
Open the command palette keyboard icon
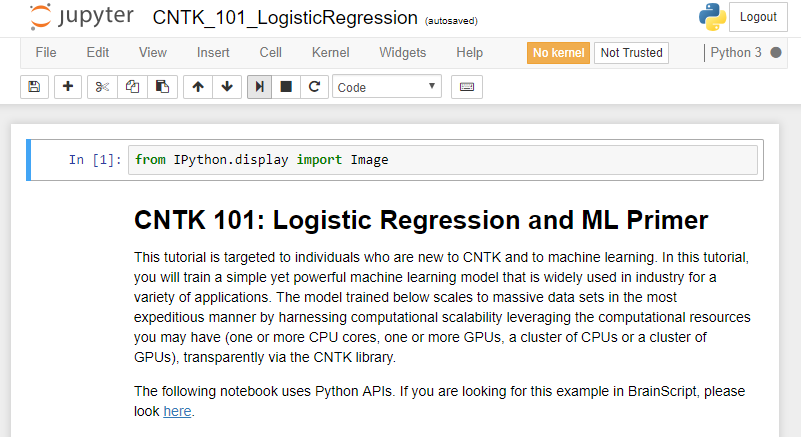tap(467, 87)
